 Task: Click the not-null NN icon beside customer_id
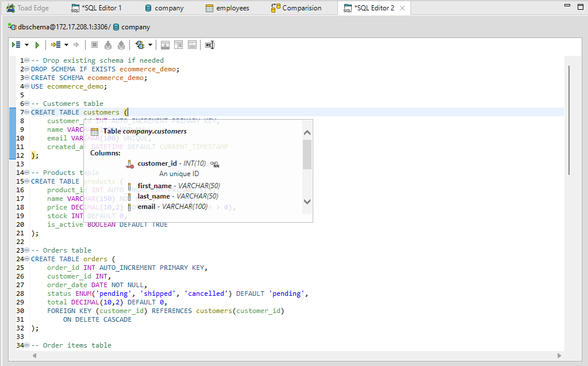pos(214,164)
